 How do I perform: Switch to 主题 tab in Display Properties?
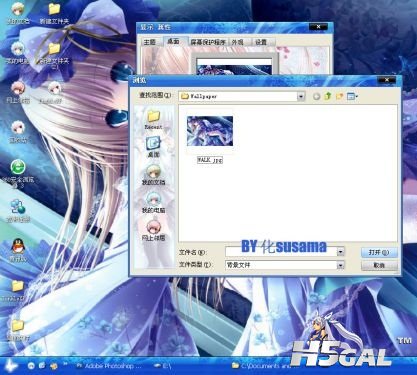(x=150, y=42)
